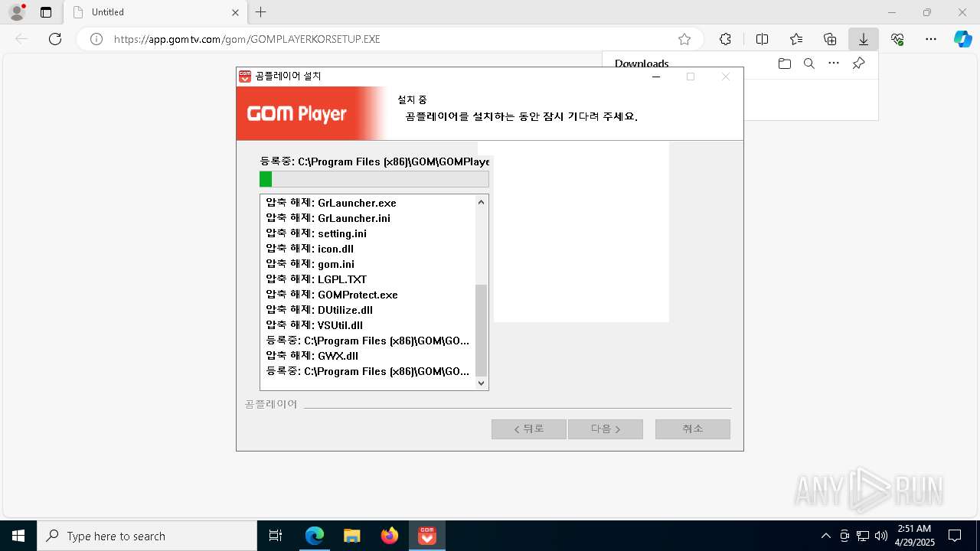Select log entry GWX.dll
This screenshot has height=551, width=980.
pos(312,356)
